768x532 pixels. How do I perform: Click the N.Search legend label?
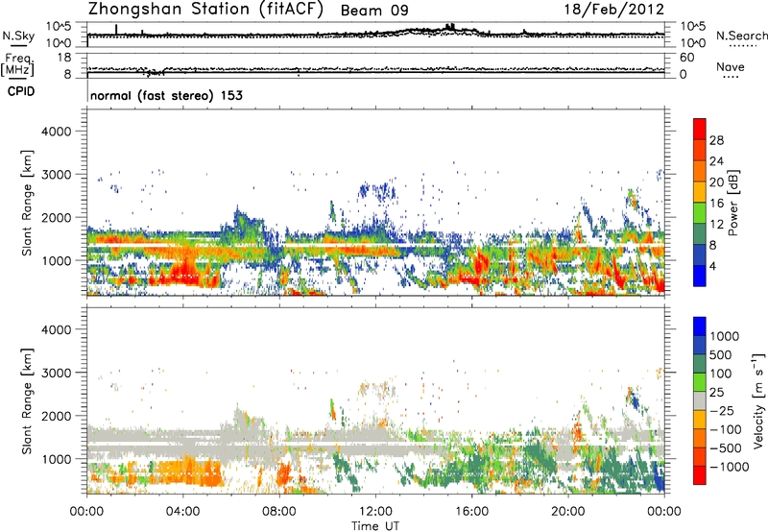[741, 36]
